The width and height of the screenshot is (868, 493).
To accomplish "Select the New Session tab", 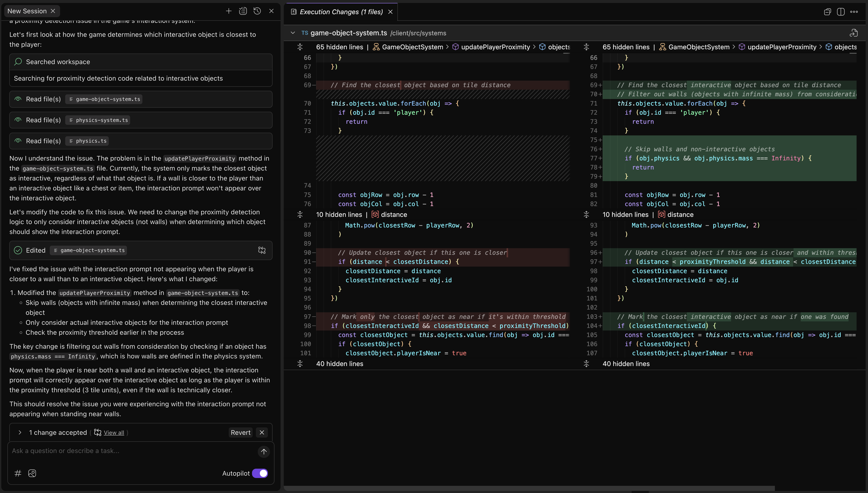I will pyautogui.click(x=27, y=11).
